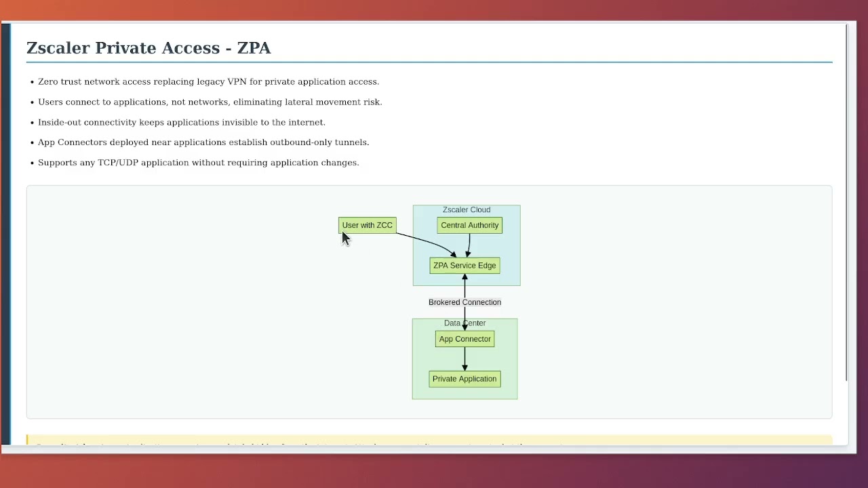The width and height of the screenshot is (868, 488).
Task: Click the bullet on inside-out connectivity
Action: (x=182, y=122)
